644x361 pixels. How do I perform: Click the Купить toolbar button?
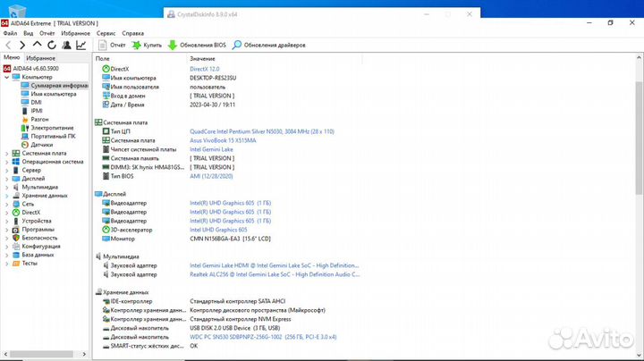click(x=147, y=45)
